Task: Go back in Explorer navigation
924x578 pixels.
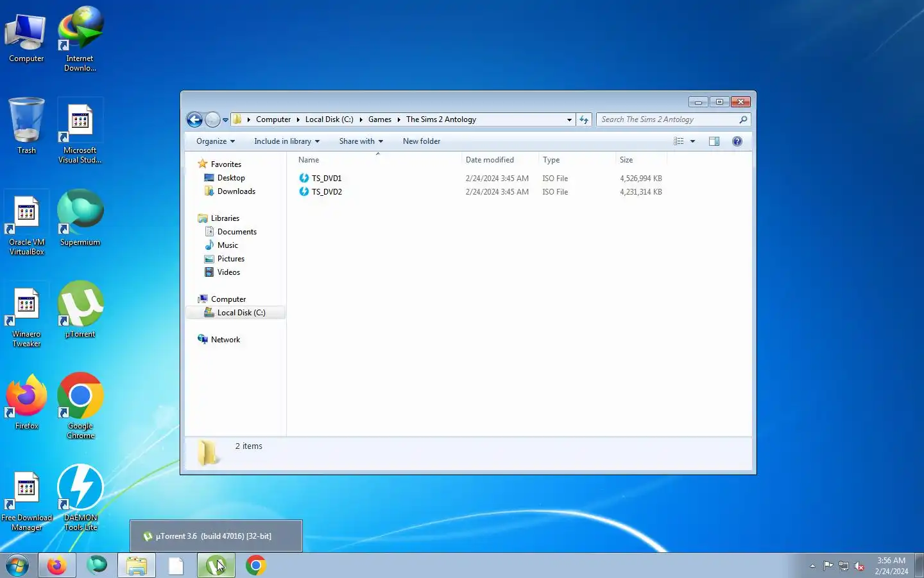Action: point(195,119)
